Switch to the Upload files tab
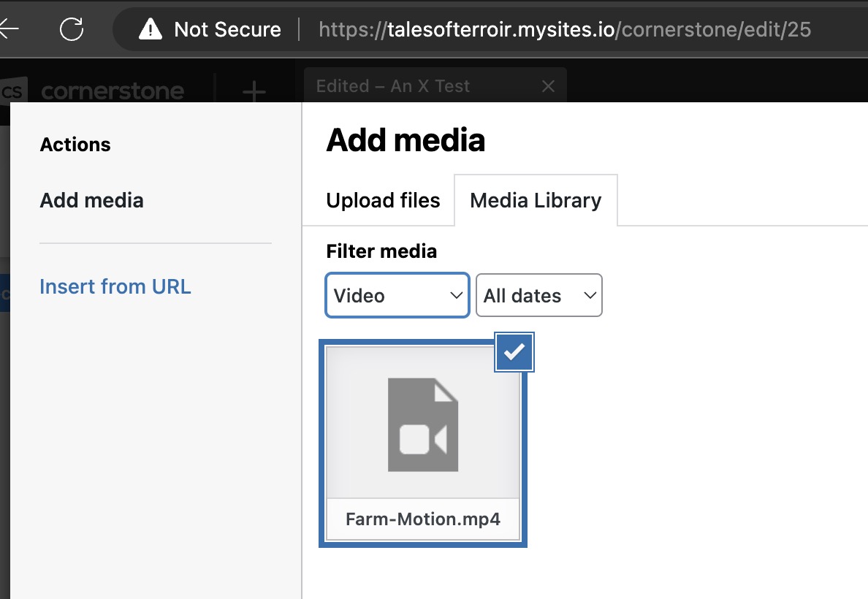 point(383,200)
